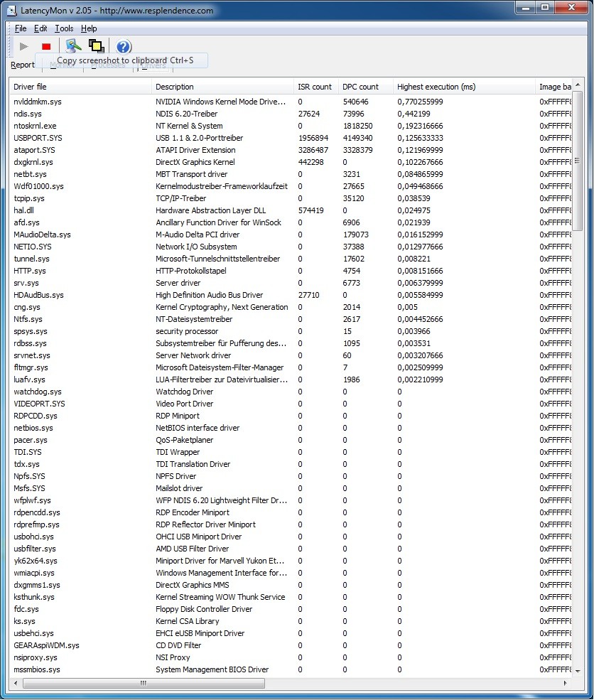Select the ataport.SYS driver row

click(x=291, y=150)
